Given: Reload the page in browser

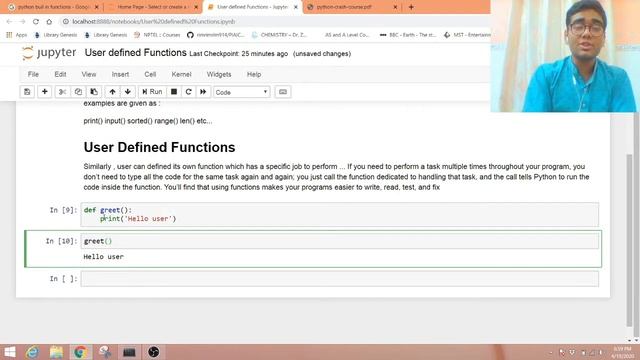Looking at the screenshot, I should point(36,22).
